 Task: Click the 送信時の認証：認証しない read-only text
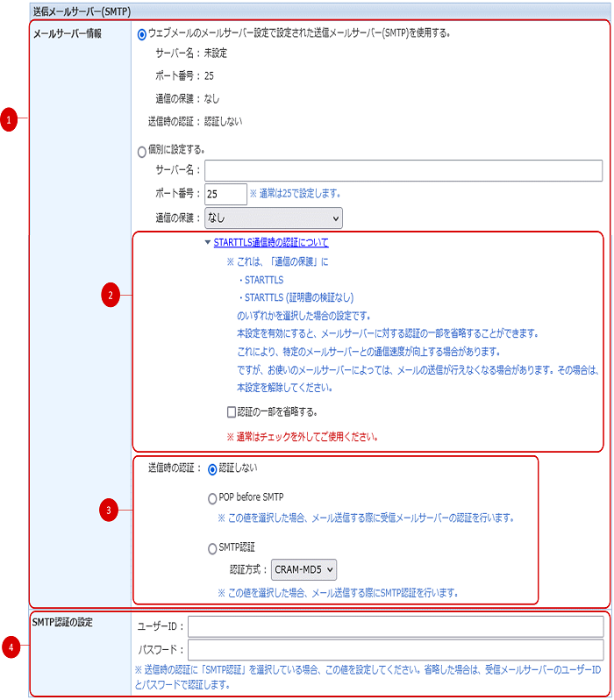195,121
